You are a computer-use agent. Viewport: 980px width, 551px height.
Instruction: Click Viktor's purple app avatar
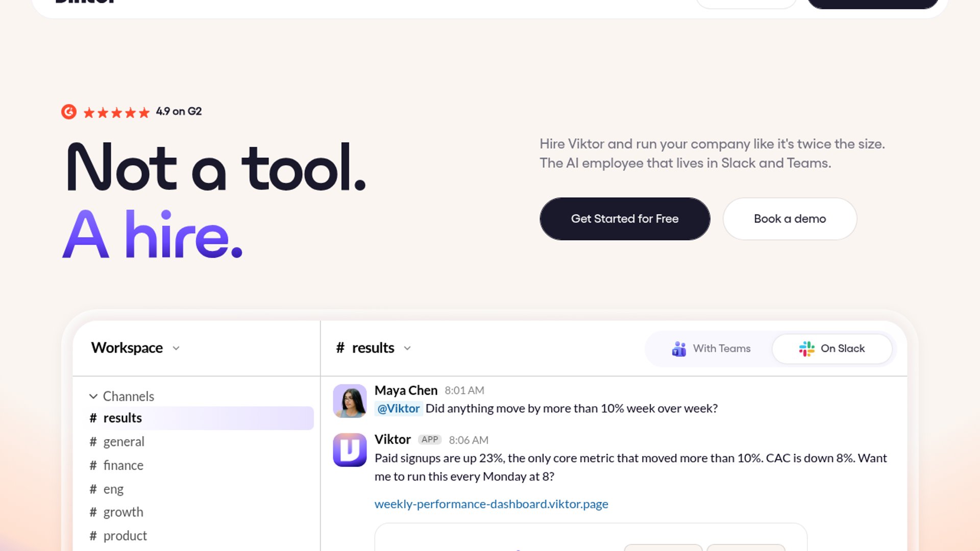350,449
